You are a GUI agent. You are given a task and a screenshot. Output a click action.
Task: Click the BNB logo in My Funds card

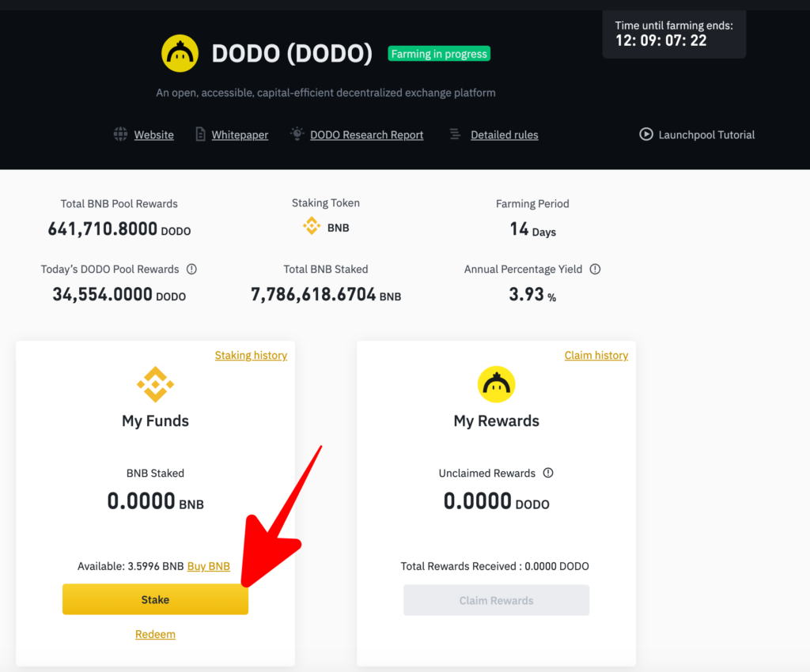155,385
